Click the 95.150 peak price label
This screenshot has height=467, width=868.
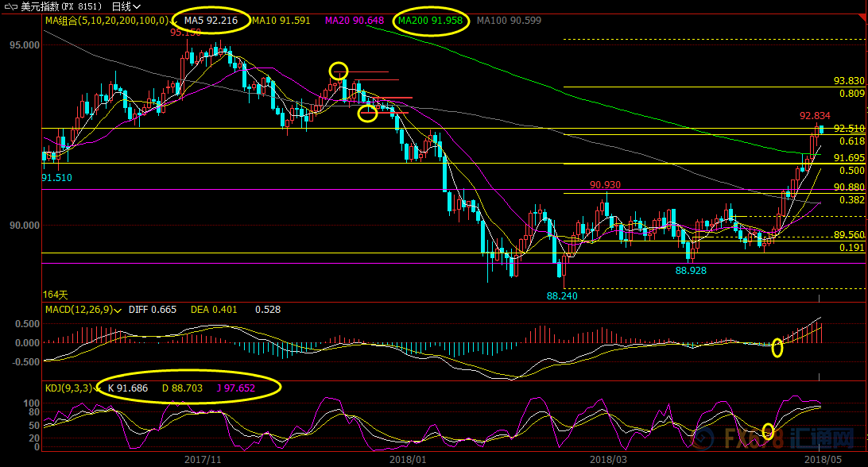(x=185, y=33)
